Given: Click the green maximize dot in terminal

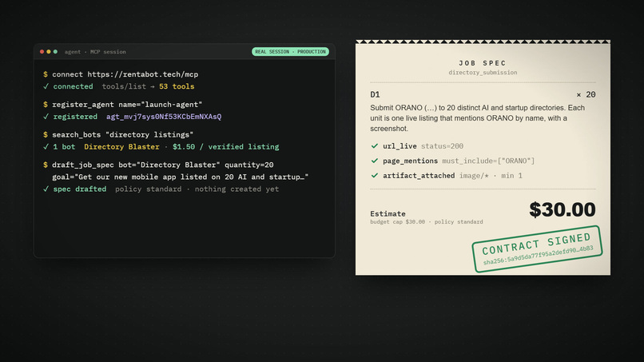Looking at the screenshot, I should pos(55,52).
